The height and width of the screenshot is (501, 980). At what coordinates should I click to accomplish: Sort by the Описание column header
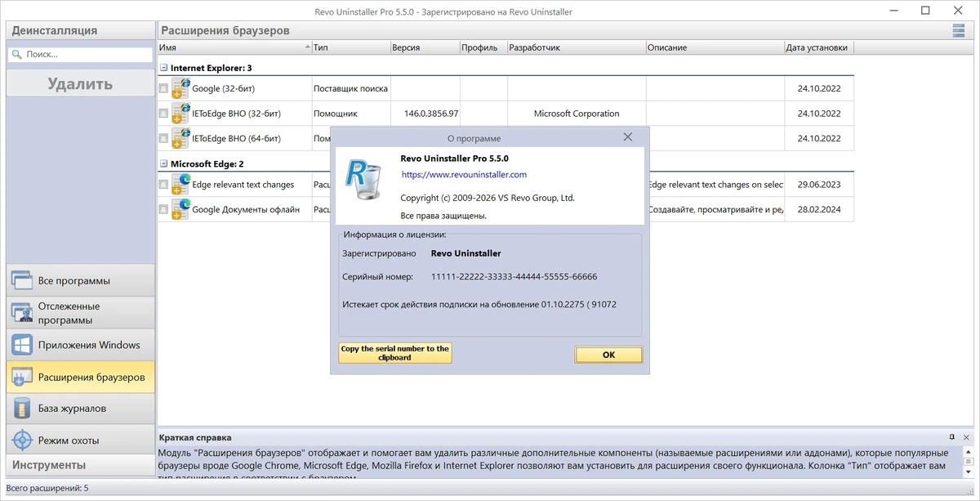coord(715,47)
